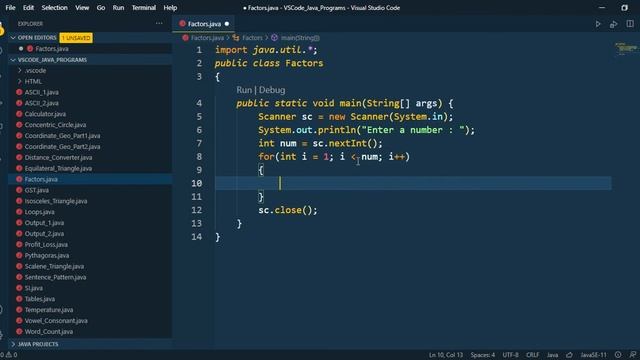Open Pythagoras.java file
The width and height of the screenshot is (640, 360).
pyautogui.click(x=47, y=256)
